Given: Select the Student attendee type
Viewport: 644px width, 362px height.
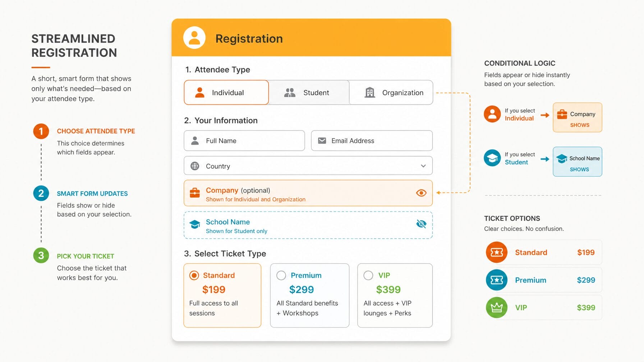Looking at the screenshot, I should 309,93.
